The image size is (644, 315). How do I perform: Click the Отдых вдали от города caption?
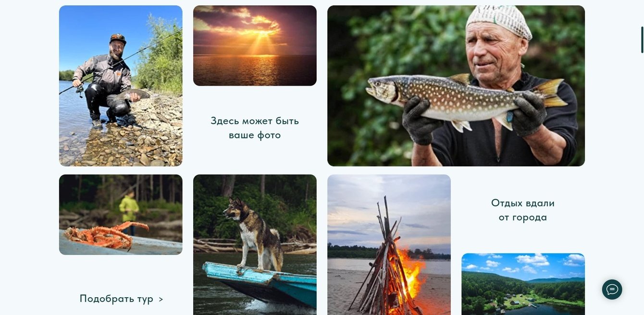[523, 210]
